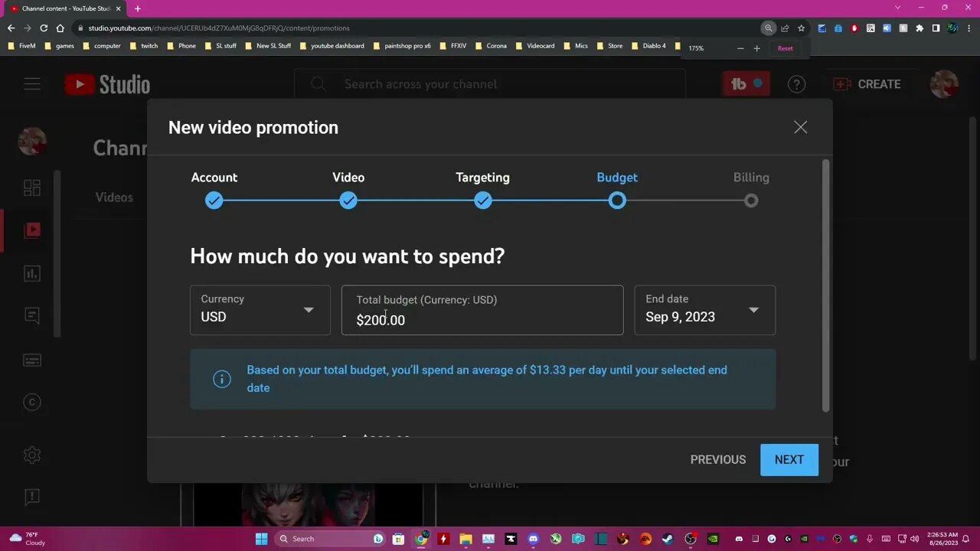The height and width of the screenshot is (551, 980).
Task: Click the zoom magnifier in address bar
Action: (x=768, y=28)
